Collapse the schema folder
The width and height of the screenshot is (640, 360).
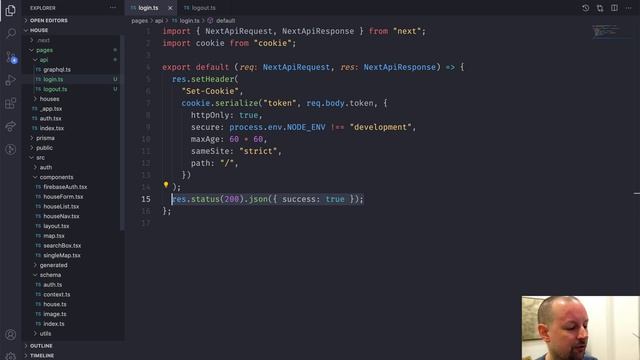click(50, 275)
